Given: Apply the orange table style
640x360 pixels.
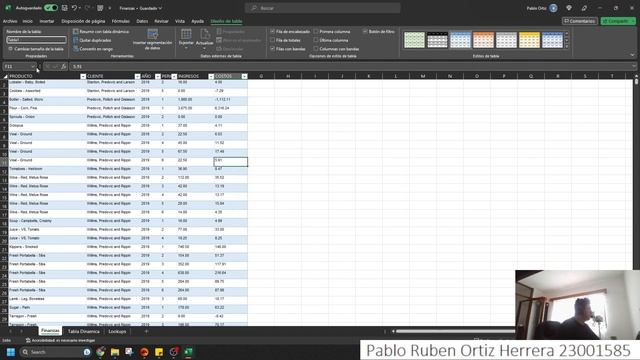Looking at the screenshot, I should click(x=483, y=40).
